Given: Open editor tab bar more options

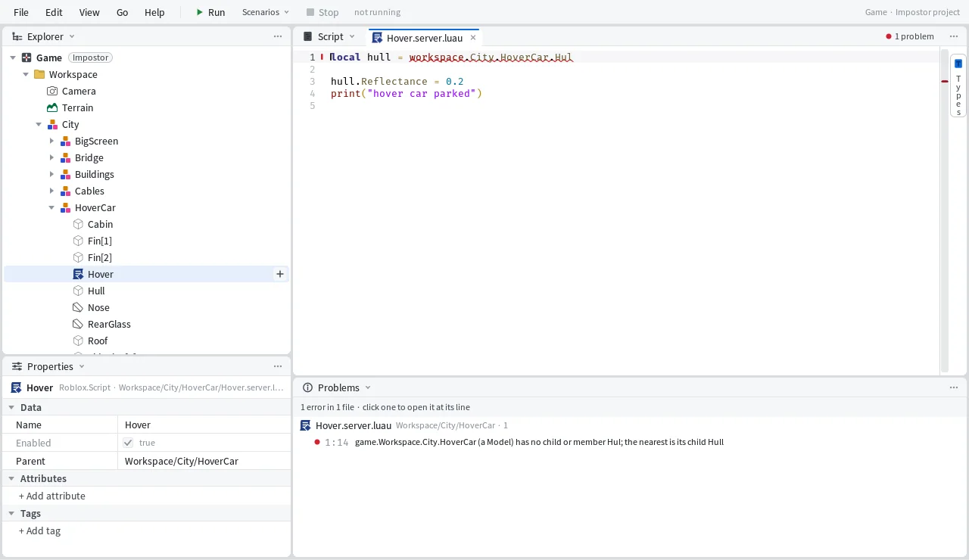Looking at the screenshot, I should click(954, 36).
